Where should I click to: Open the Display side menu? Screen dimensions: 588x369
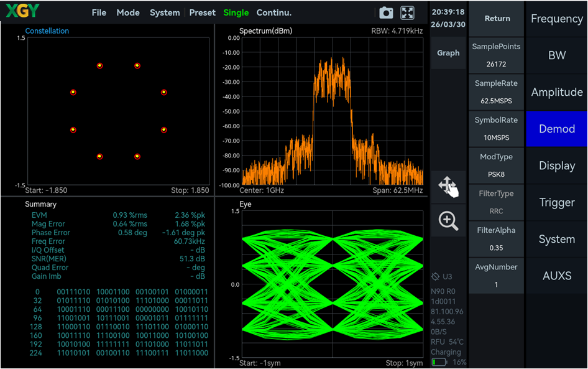[557, 166]
